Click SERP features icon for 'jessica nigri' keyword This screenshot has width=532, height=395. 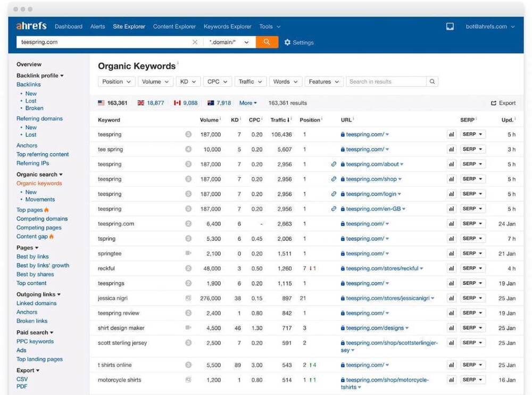pos(188,298)
